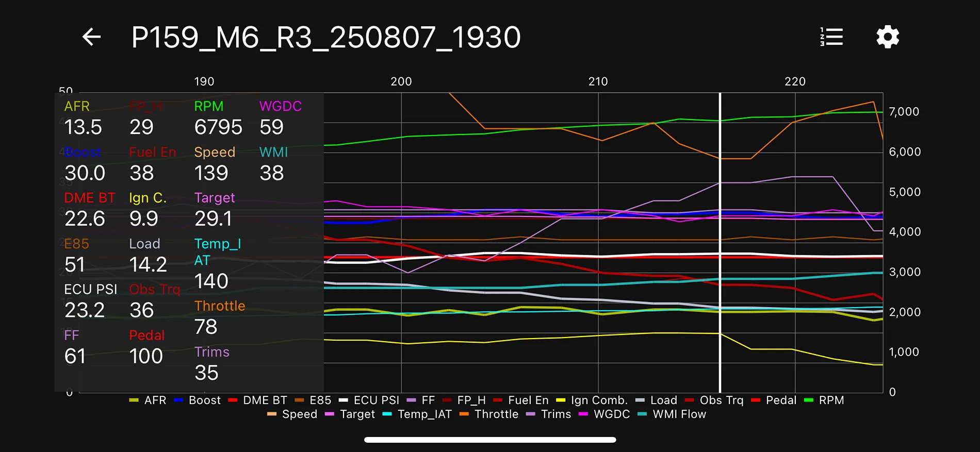
Task: Select Ign C. readout value 9.9
Action: pos(143,219)
